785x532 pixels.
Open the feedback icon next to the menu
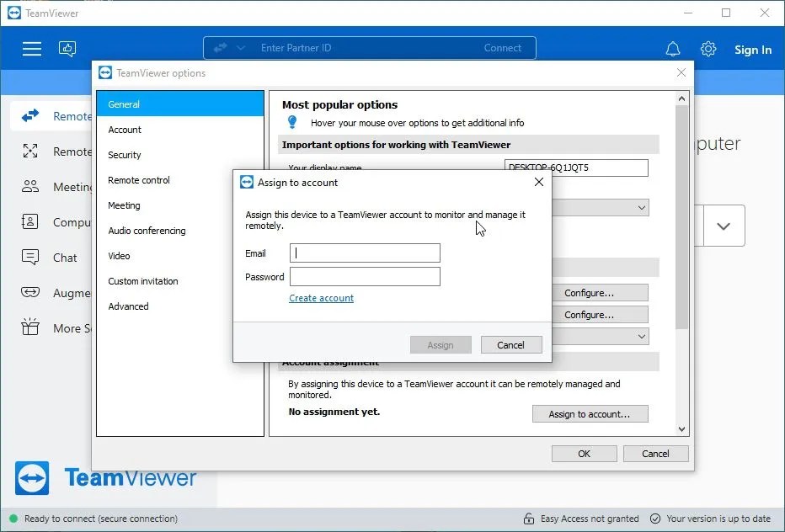(67, 49)
